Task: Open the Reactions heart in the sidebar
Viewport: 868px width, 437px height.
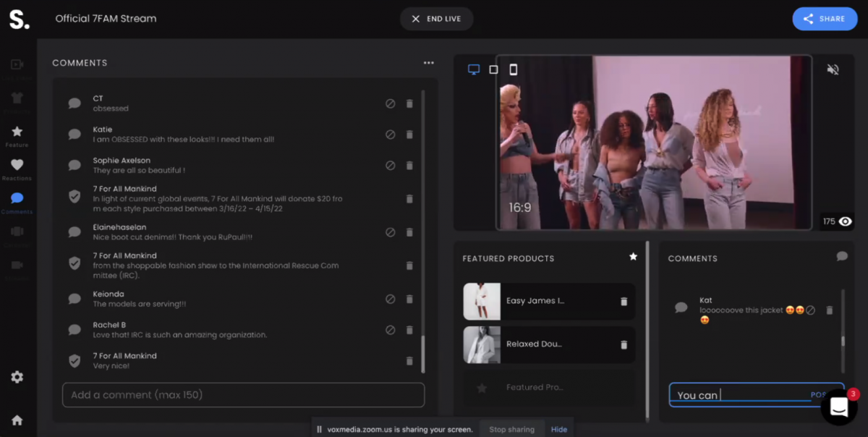Action: click(x=17, y=165)
